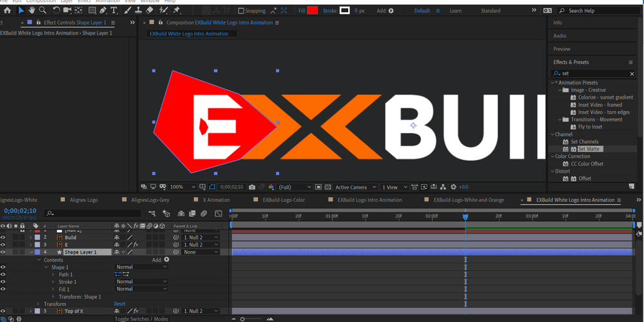Toggle the mask and shape path visibility icon

pyautogui.click(x=212, y=187)
